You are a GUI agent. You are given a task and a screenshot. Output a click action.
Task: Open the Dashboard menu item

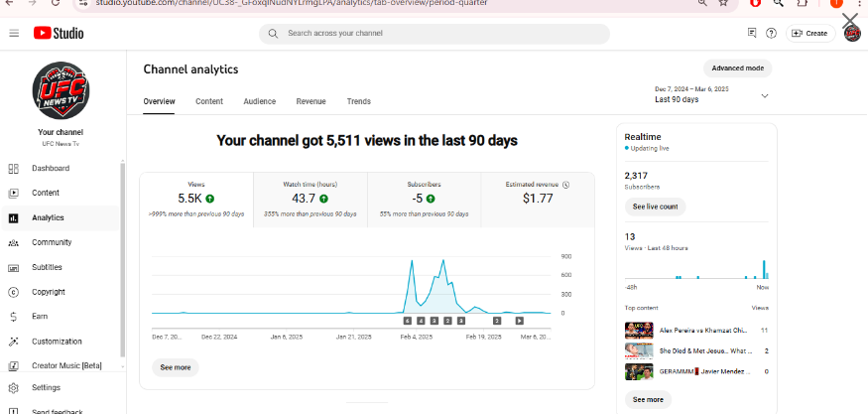(x=60, y=169)
